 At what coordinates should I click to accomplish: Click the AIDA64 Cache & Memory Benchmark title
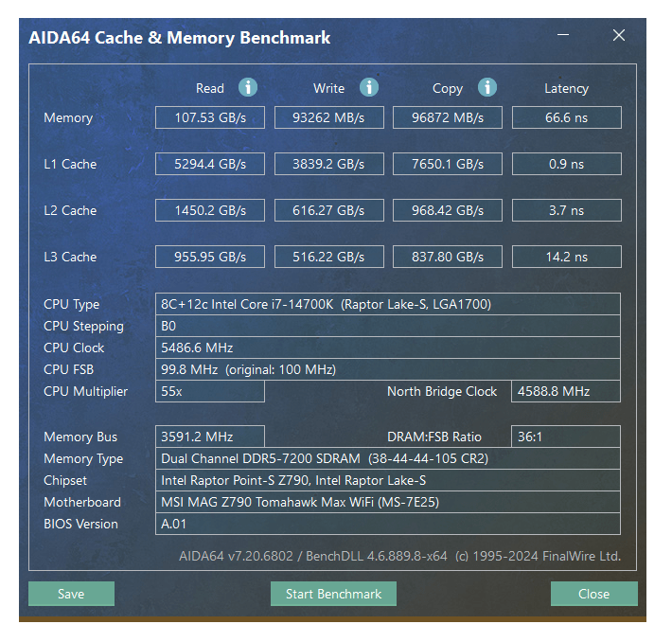(180, 38)
